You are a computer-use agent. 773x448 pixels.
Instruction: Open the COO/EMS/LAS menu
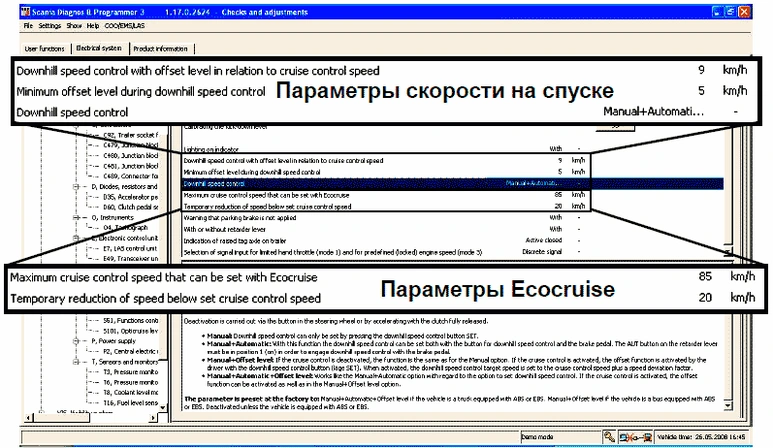[x=123, y=26]
